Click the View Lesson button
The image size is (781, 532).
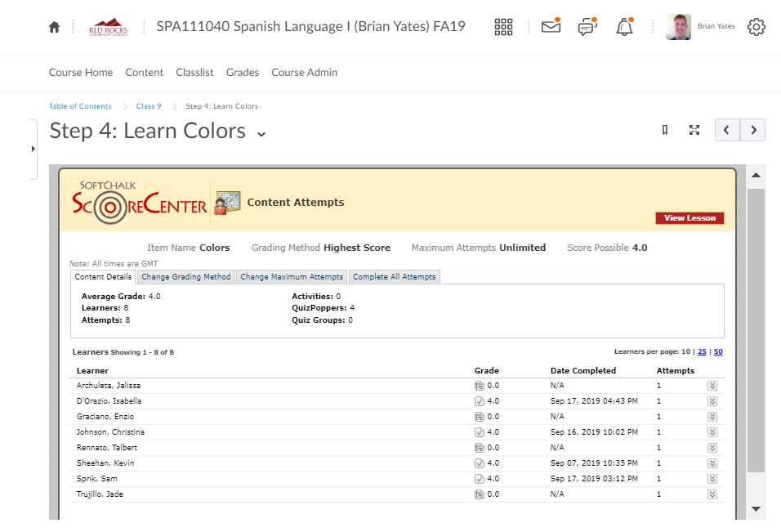tap(690, 218)
